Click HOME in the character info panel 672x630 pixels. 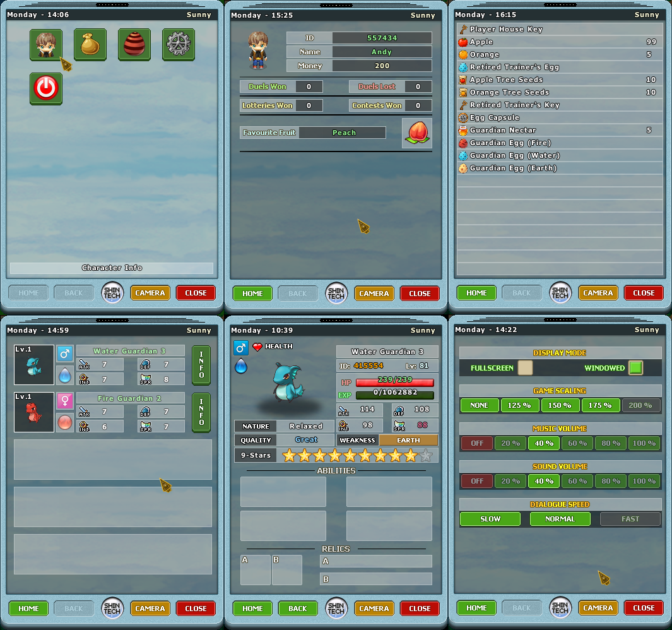tap(252, 294)
